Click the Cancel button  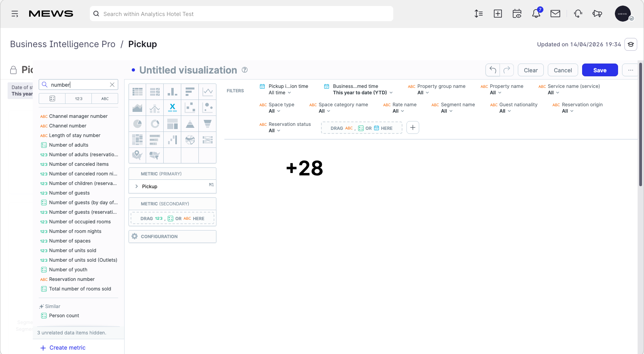(563, 70)
